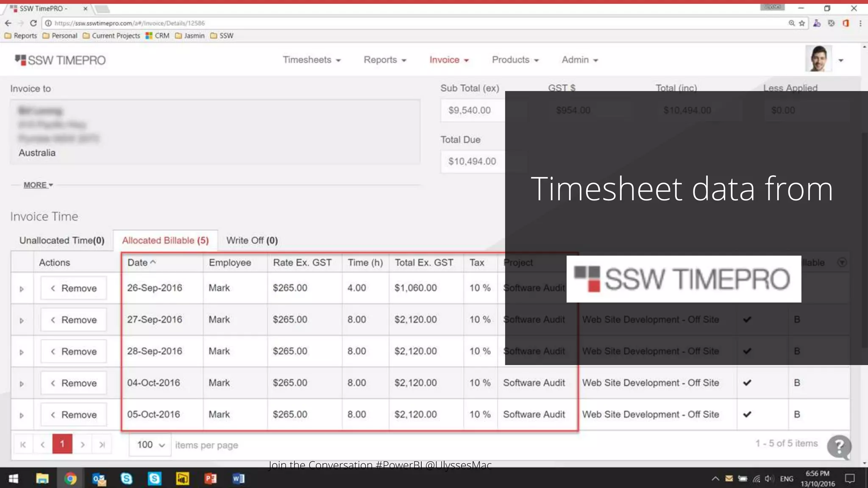Open File Explorer from taskbar
The width and height of the screenshot is (868, 488).
pyautogui.click(x=42, y=479)
